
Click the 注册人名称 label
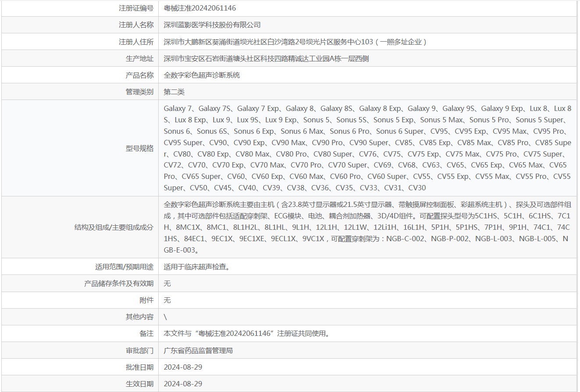(x=136, y=25)
